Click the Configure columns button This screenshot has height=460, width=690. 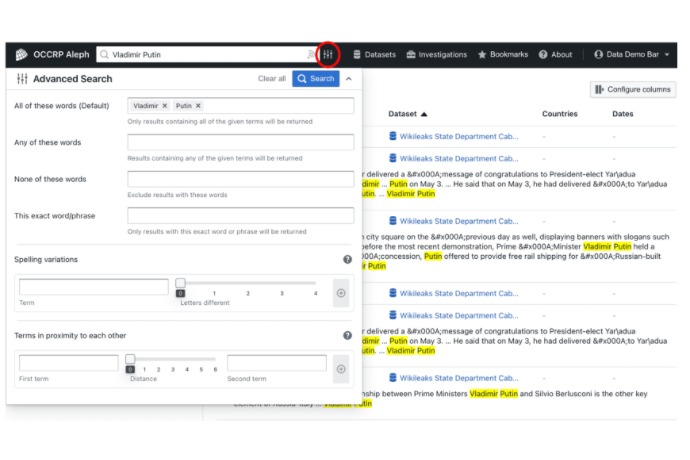tap(633, 89)
